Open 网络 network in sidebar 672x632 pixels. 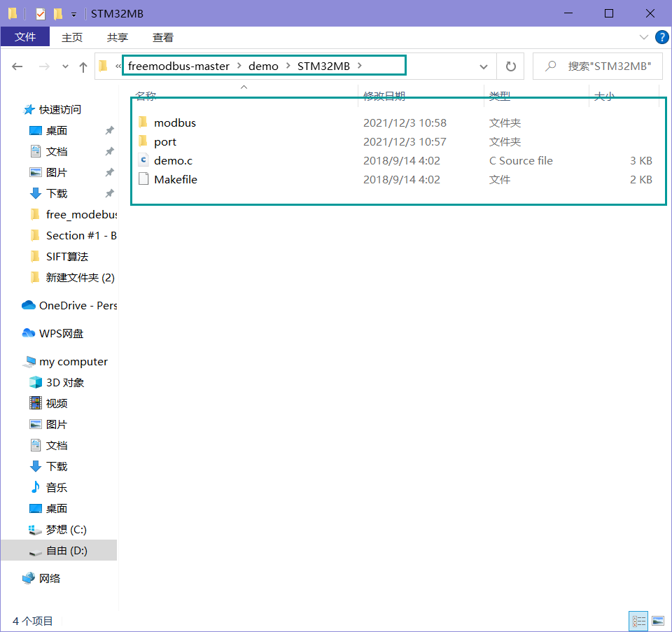pos(49,578)
